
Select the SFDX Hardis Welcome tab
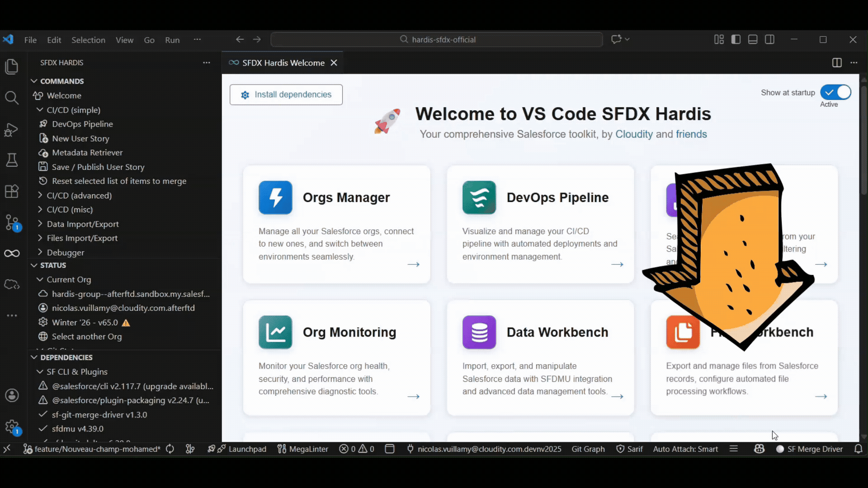(x=283, y=63)
